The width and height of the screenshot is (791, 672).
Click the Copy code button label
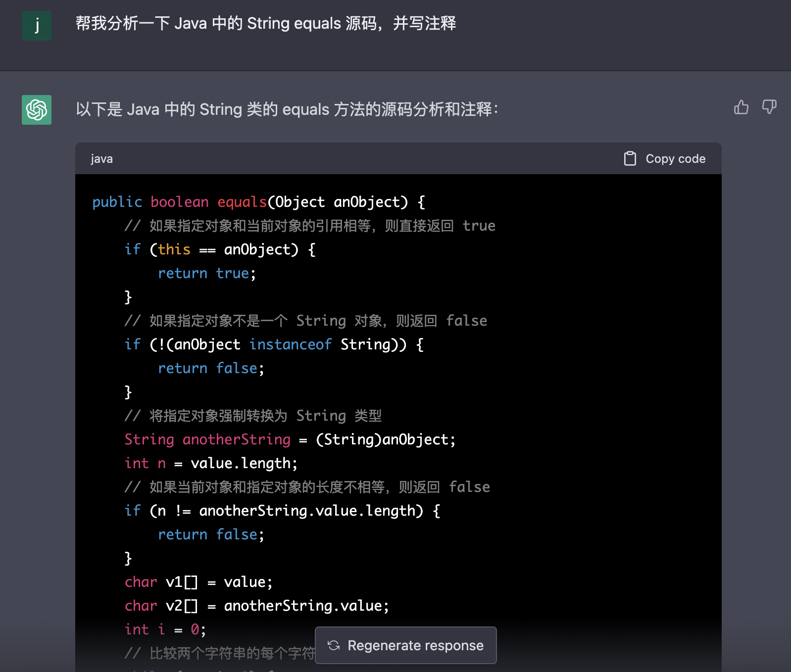click(x=675, y=158)
